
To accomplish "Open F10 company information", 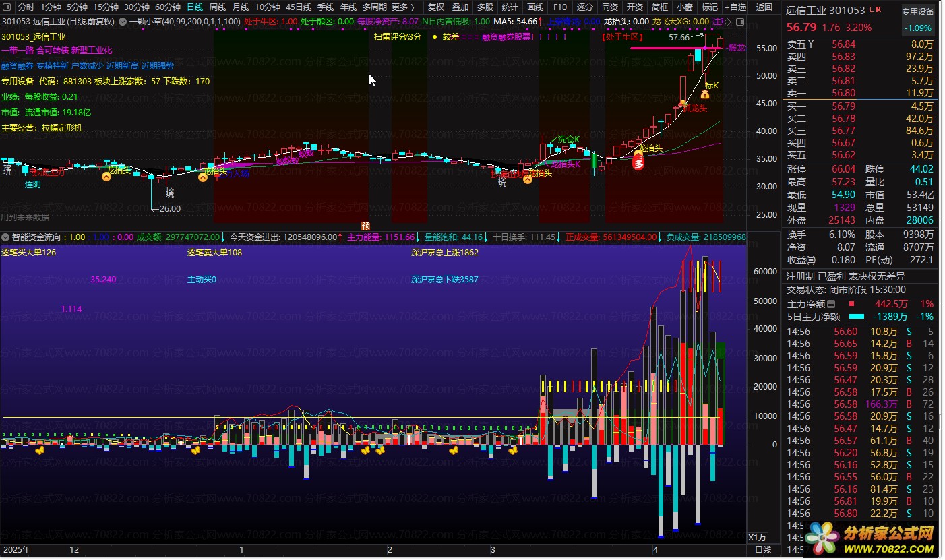I will (x=560, y=7).
